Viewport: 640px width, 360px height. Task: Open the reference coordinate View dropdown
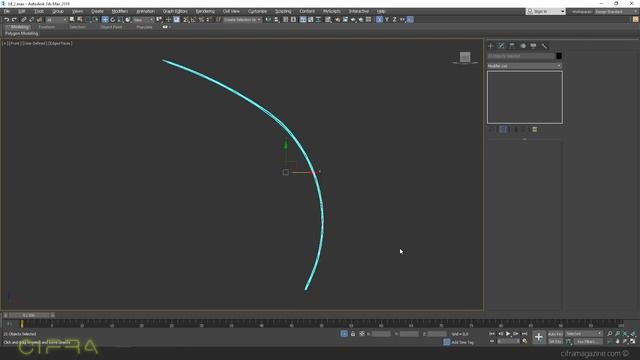[x=143, y=20]
